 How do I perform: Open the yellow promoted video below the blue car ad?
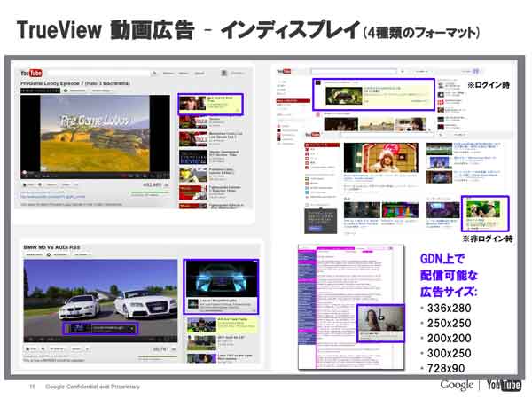222,325
